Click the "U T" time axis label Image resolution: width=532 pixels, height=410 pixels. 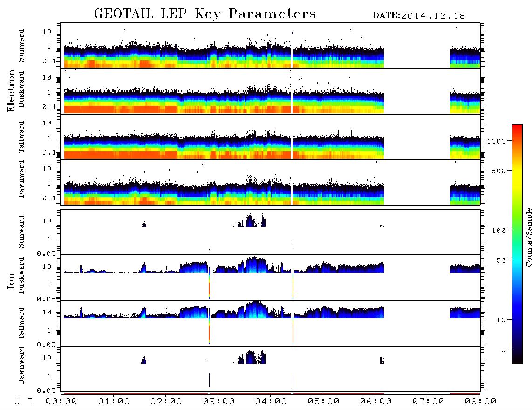click(23, 402)
